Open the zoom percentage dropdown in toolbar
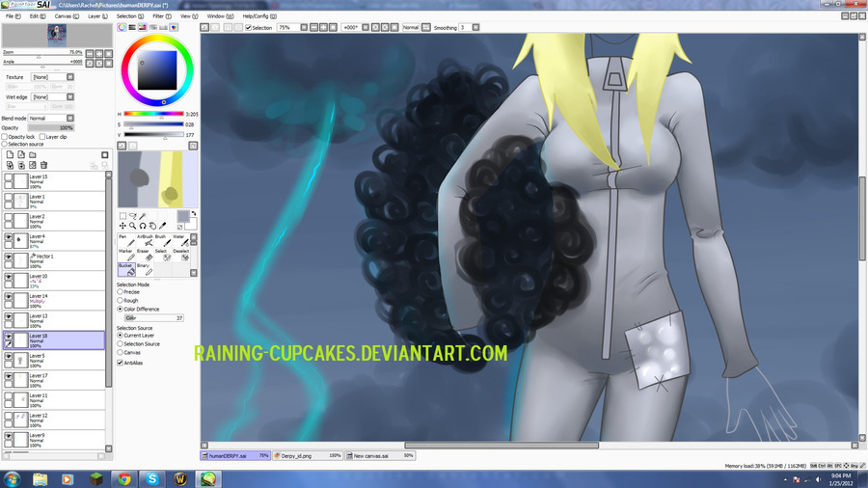868x488 pixels. click(304, 27)
